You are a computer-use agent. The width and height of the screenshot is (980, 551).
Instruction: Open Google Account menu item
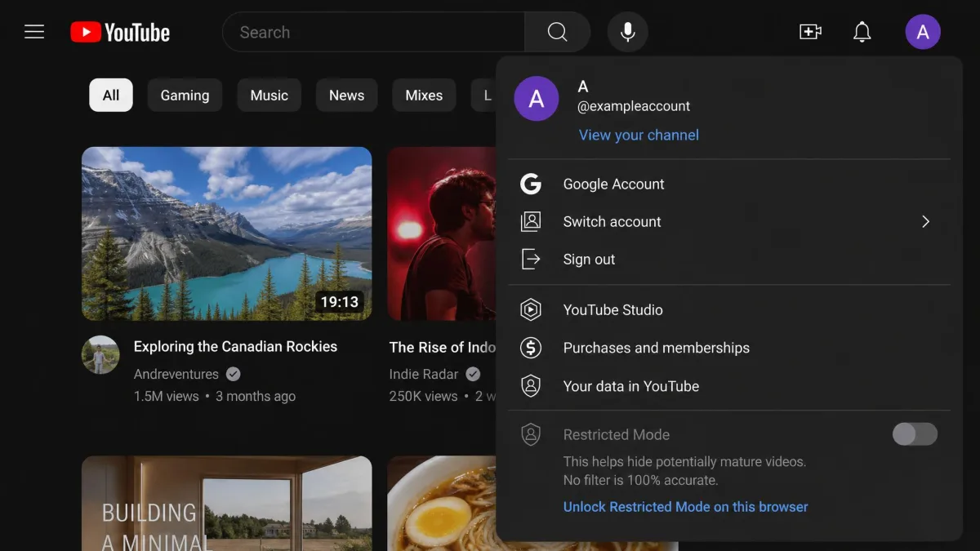pyautogui.click(x=729, y=184)
